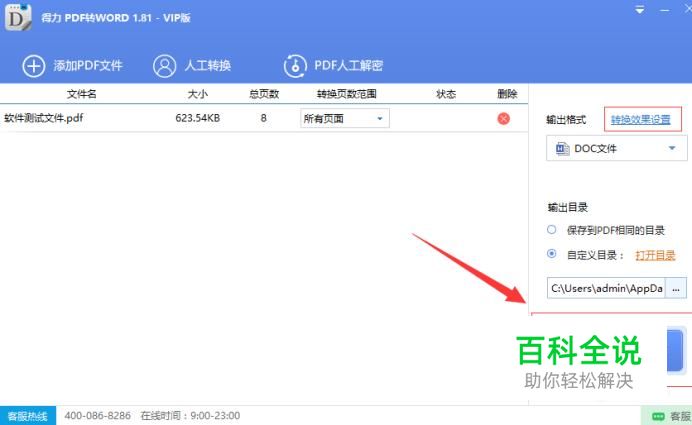
Task: Select the file 软件测试文件.pdf row
Action: pos(264,118)
